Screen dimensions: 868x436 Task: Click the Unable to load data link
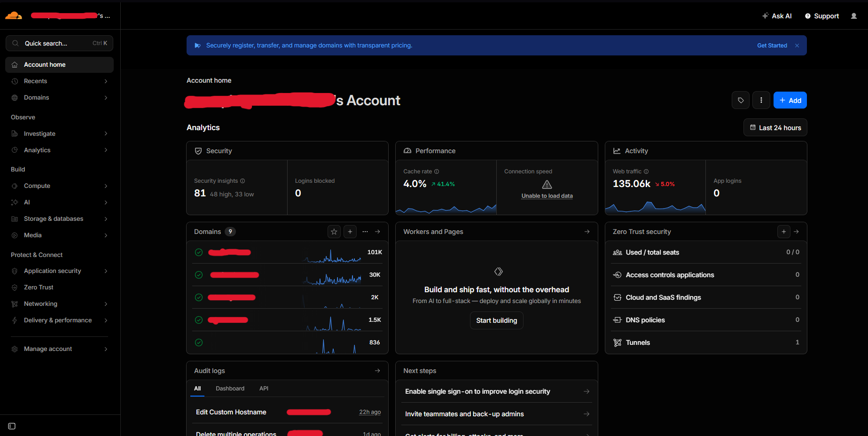[547, 196]
